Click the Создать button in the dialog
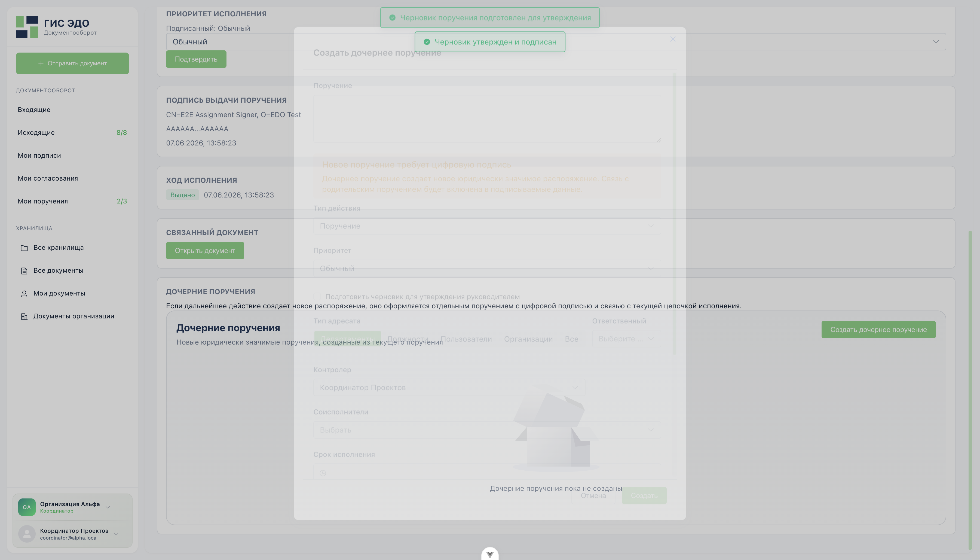980x560 pixels. point(644,495)
